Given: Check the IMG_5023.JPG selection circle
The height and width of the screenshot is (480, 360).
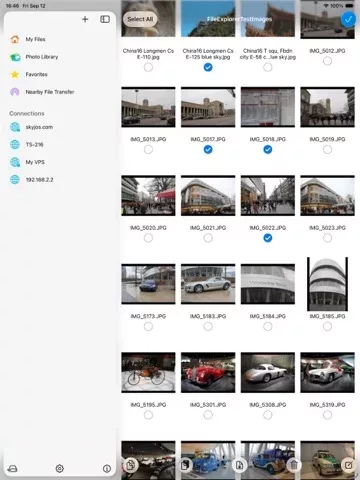Looking at the screenshot, I should click(x=327, y=238).
